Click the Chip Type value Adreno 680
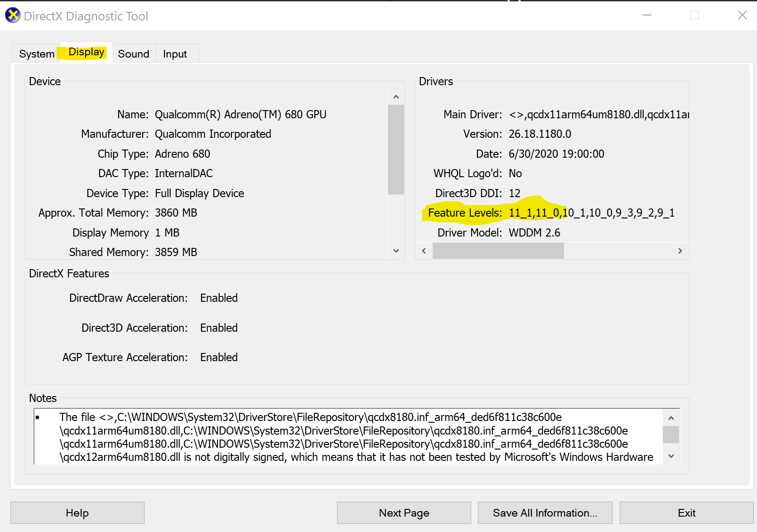757x532 pixels. tap(183, 154)
